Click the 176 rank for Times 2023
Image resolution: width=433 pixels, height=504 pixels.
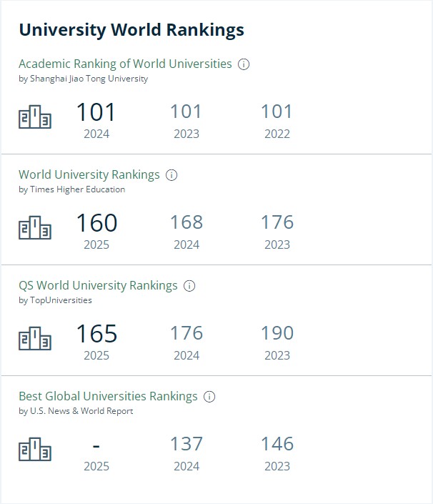coord(277,222)
